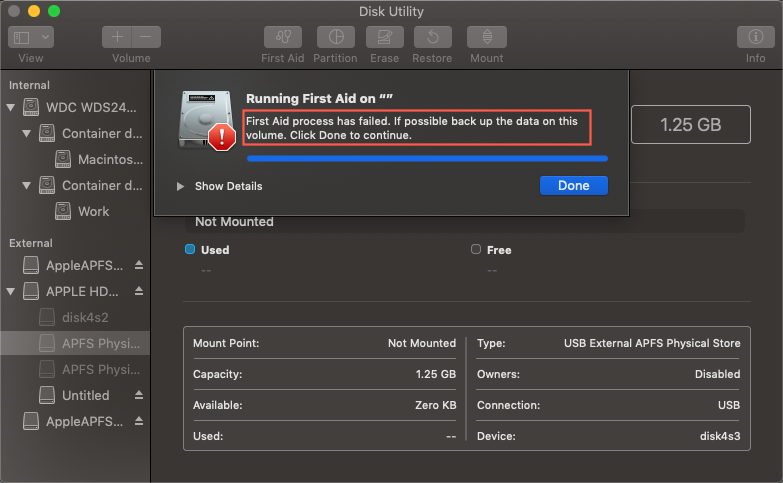Expand the Show Details disclosure triangle
Image resolution: width=783 pixels, height=483 pixels.
180,186
